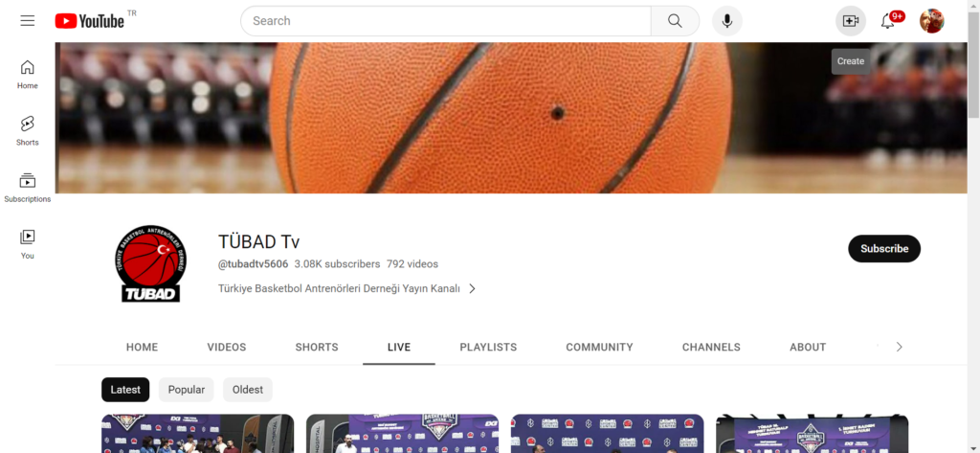
Task: Subscribe to TÜBAD Tv
Action: [x=884, y=248]
